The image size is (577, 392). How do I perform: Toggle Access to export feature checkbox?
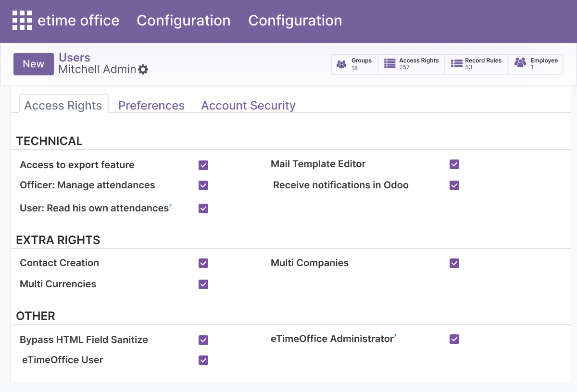click(203, 165)
